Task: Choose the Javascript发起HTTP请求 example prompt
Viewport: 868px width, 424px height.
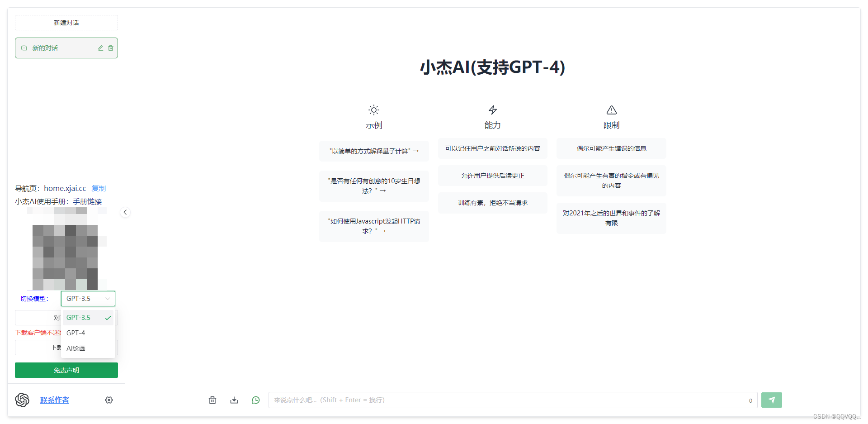Action: click(x=374, y=226)
